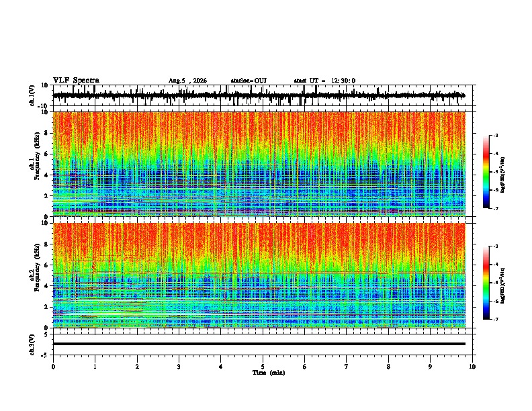This screenshot has height=411, width=532.
Task: Click the time axis tick label "3"
Action: (179, 367)
